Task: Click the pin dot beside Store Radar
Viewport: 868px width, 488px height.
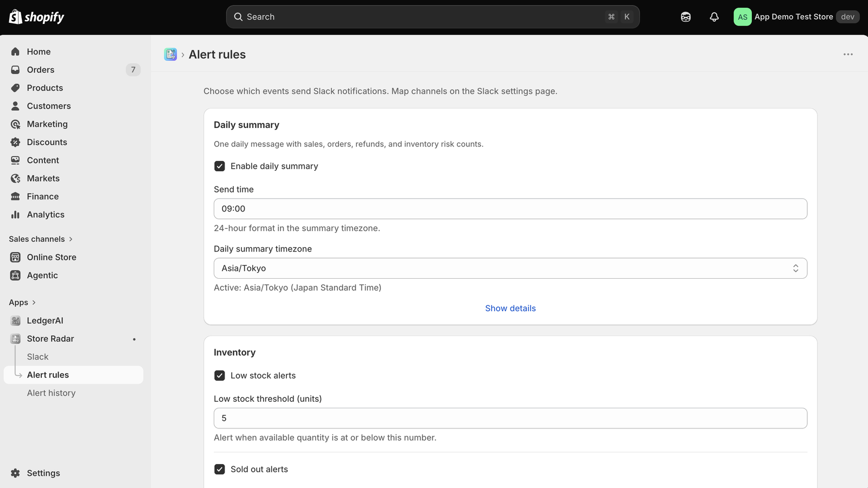Action: click(135, 339)
